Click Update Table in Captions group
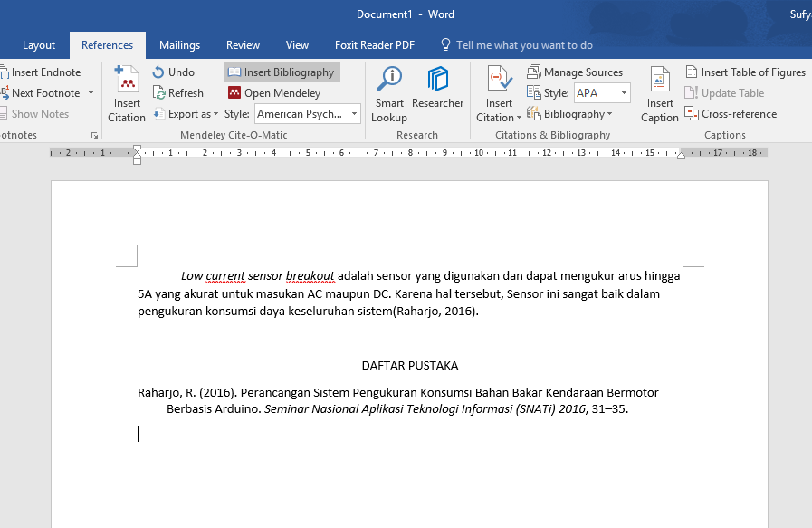Viewport: 812px width, 528px height. [724, 93]
